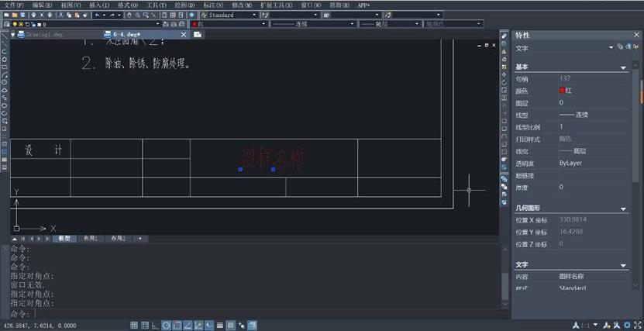Viewport: 644px width, 331px height.
Task: Click the fullscreen icon in status bar
Action: point(638,326)
